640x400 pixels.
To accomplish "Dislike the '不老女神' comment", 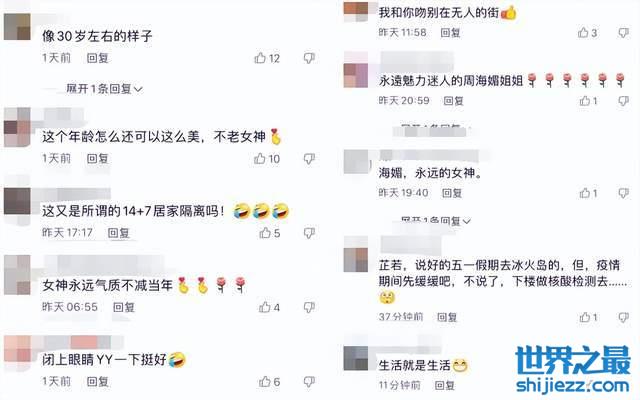I will [x=309, y=159].
